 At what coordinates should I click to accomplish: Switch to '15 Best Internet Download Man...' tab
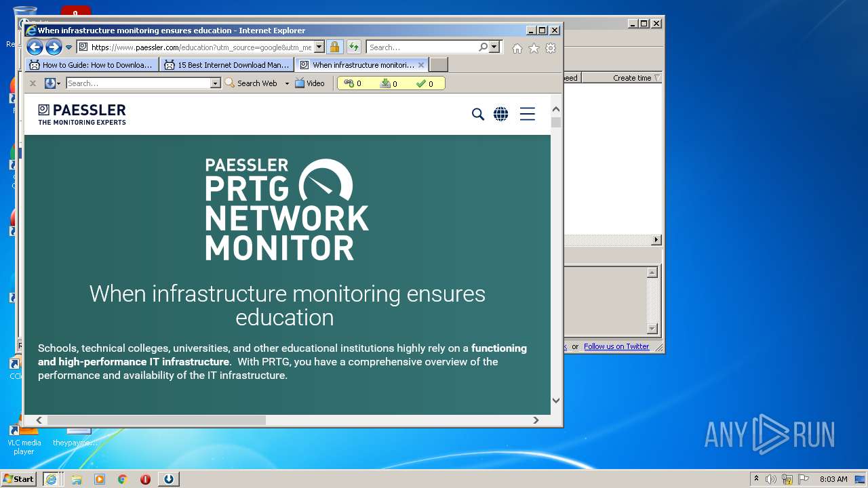227,65
